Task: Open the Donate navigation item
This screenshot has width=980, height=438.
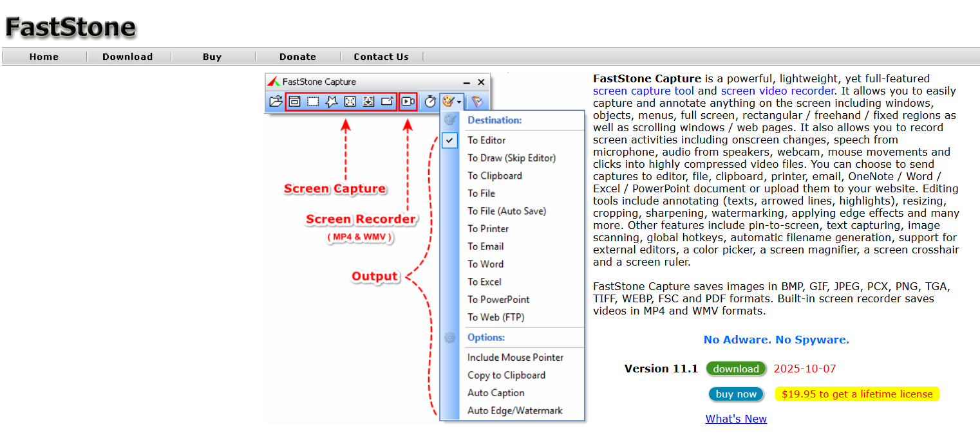Action: (x=297, y=57)
